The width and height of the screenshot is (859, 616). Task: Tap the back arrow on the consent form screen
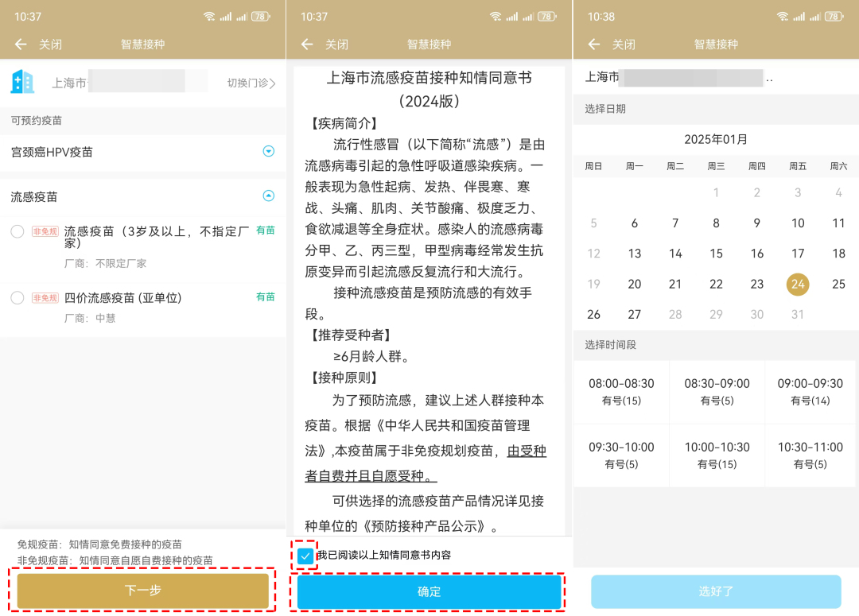tap(307, 45)
